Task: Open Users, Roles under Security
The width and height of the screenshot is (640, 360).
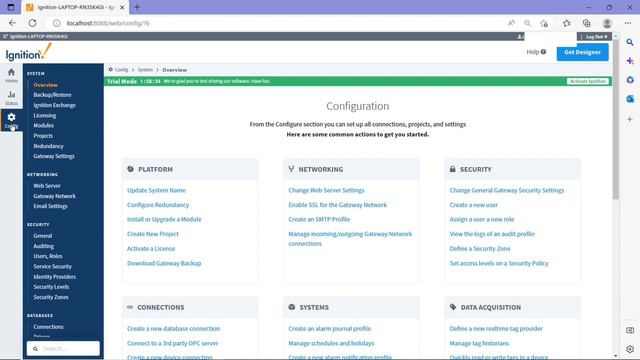Action: coord(48,256)
